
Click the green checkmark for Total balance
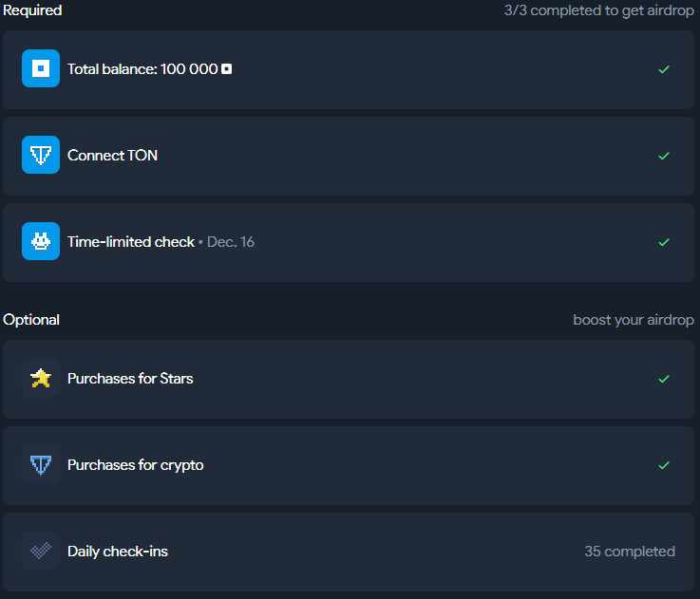(x=664, y=69)
